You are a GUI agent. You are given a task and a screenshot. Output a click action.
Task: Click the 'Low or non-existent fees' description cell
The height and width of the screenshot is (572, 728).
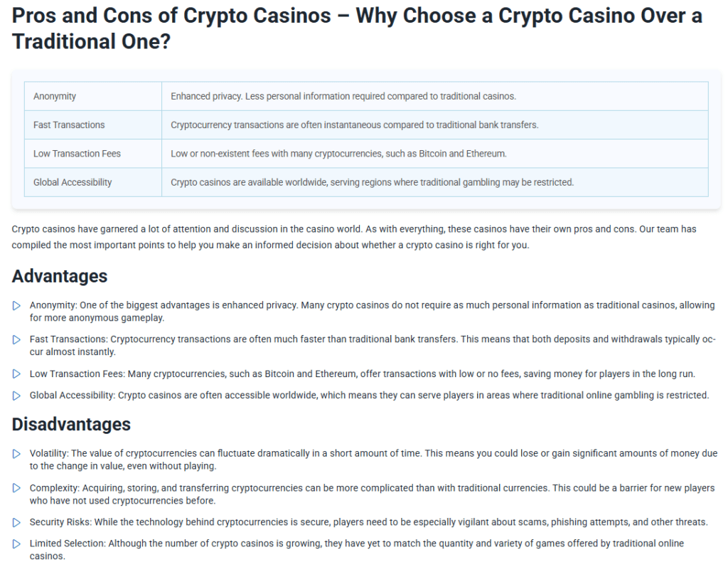(338, 154)
